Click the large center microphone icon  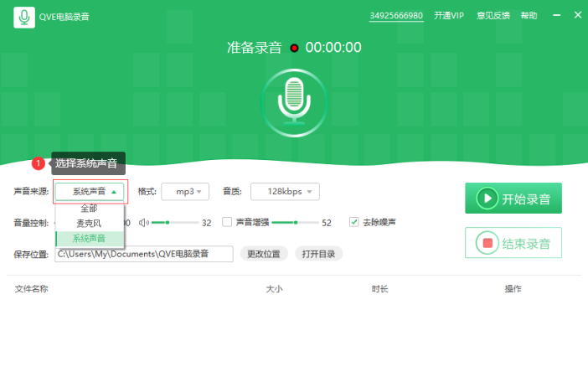[294, 103]
